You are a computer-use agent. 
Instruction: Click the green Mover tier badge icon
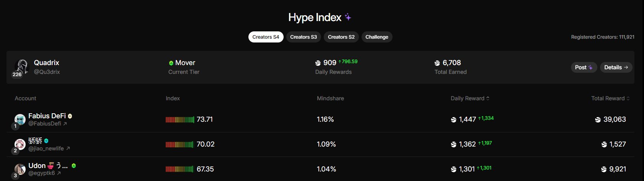pos(171,63)
